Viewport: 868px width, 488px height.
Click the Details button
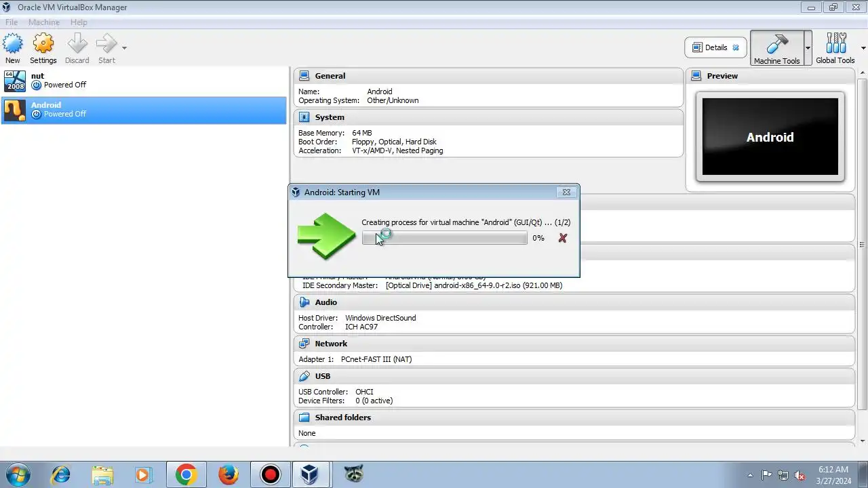[x=716, y=47]
